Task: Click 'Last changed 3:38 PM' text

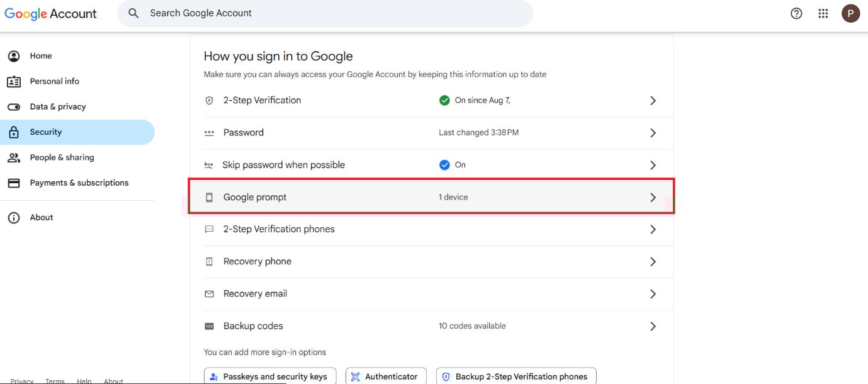Action: point(478,133)
